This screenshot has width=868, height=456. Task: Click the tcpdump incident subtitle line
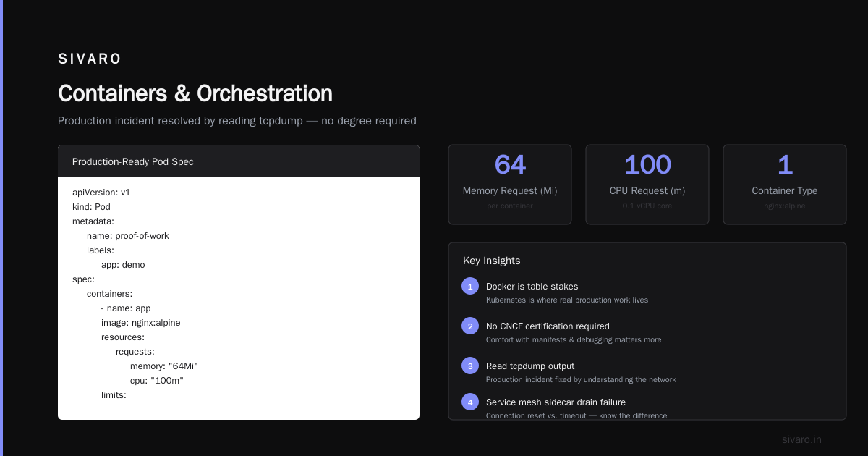(237, 121)
